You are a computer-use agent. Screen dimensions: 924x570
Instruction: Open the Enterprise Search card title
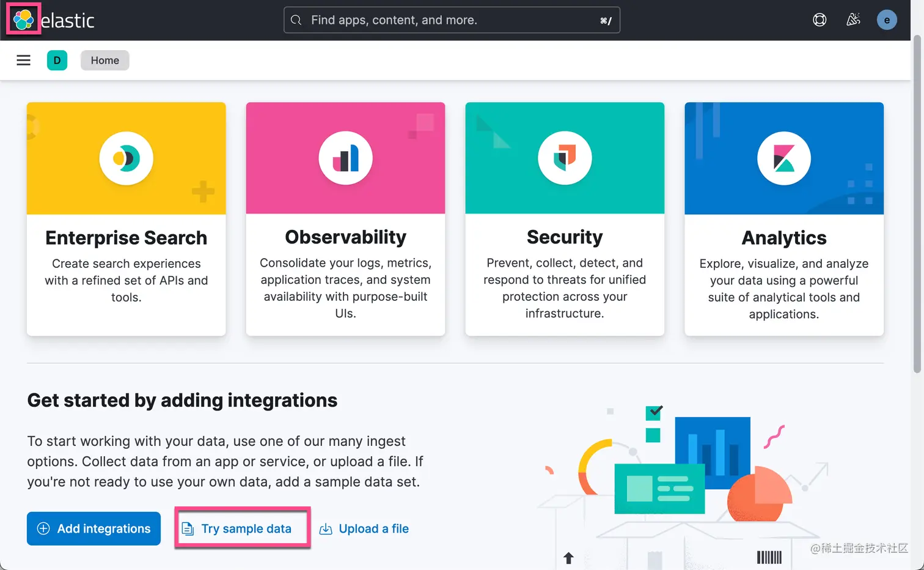(127, 237)
